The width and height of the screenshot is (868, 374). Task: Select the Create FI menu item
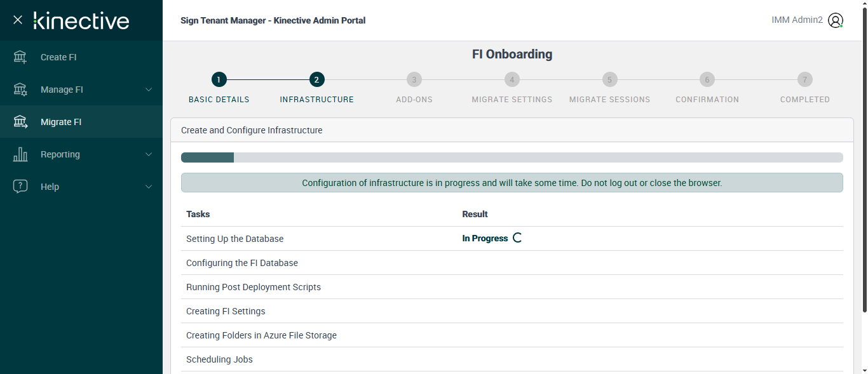(x=58, y=57)
